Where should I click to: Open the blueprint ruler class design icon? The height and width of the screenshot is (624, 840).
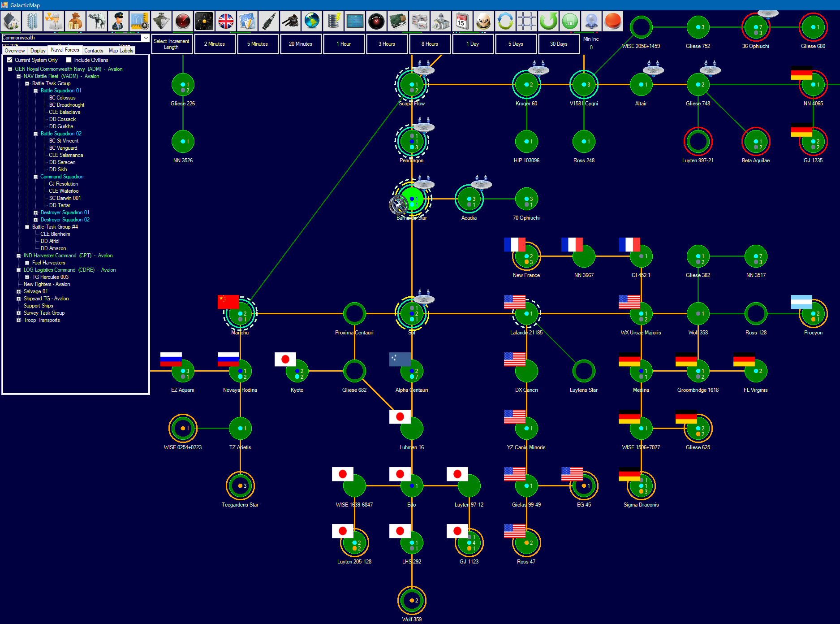click(140, 21)
